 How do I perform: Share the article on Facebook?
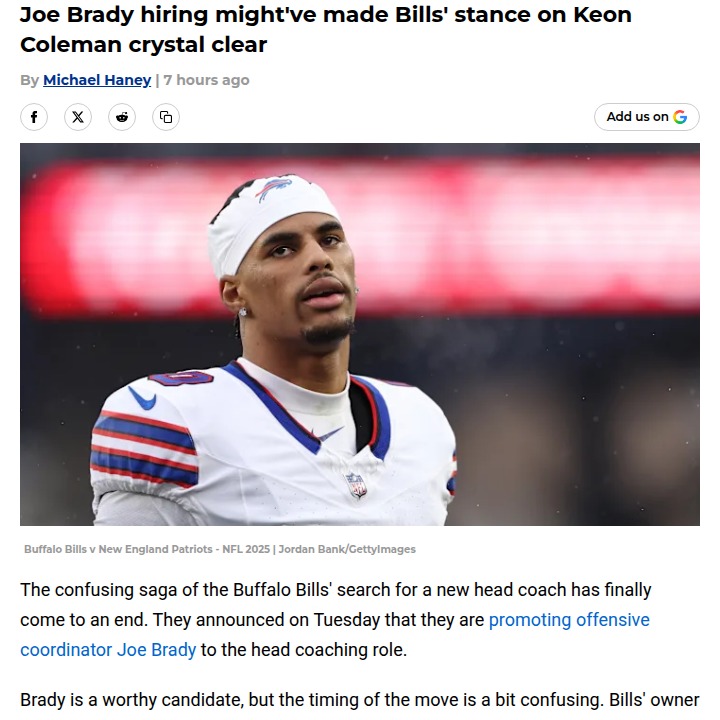click(x=34, y=117)
